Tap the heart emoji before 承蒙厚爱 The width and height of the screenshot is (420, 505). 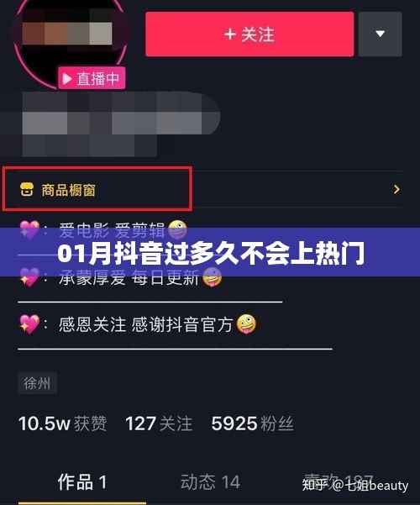(29, 277)
